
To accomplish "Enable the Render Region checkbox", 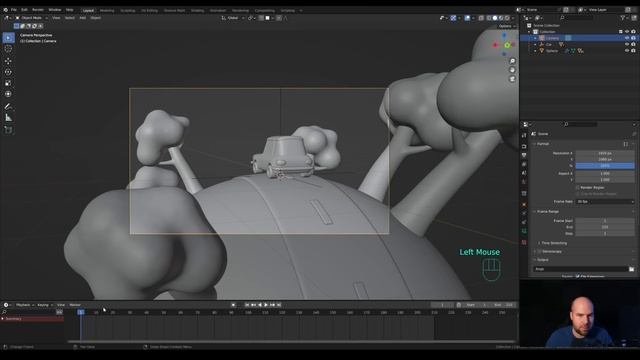I will [x=578, y=187].
